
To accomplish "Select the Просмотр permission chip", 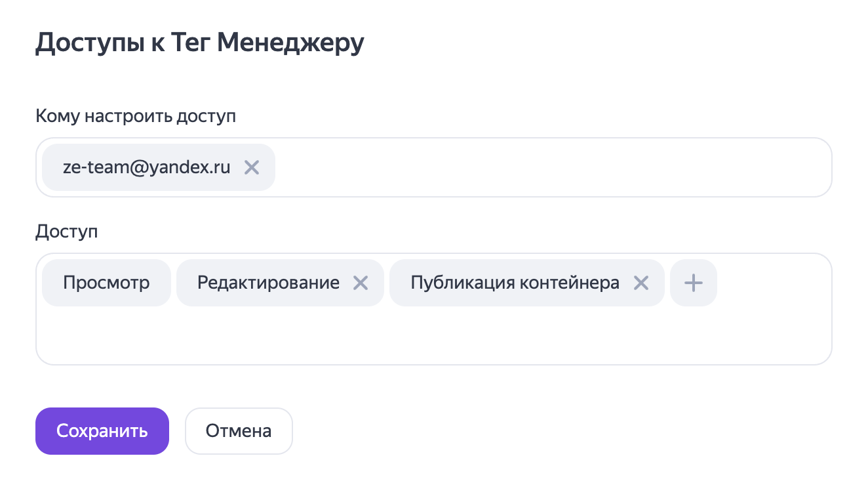I will coord(106,283).
